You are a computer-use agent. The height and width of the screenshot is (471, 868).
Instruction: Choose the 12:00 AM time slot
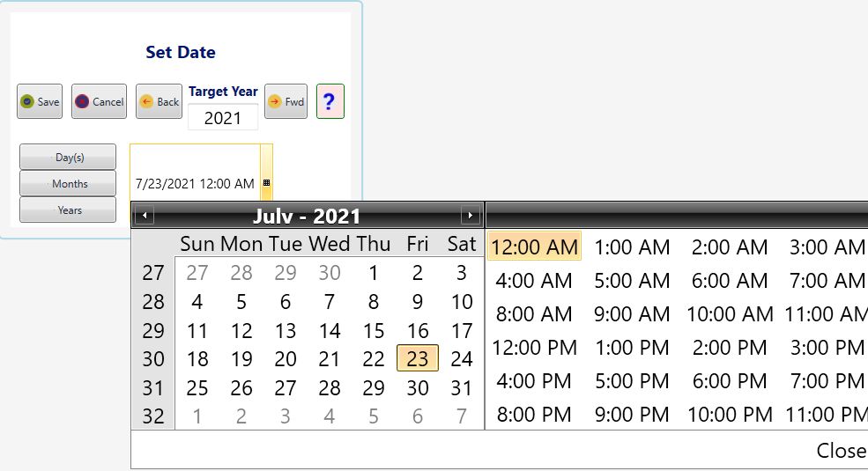click(x=534, y=247)
